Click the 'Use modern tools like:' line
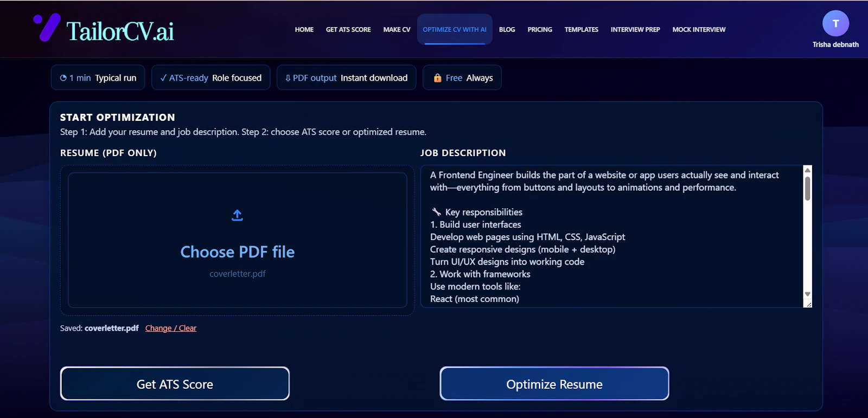This screenshot has width=868, height=418. pyautogui.click(x=475, y=287)
